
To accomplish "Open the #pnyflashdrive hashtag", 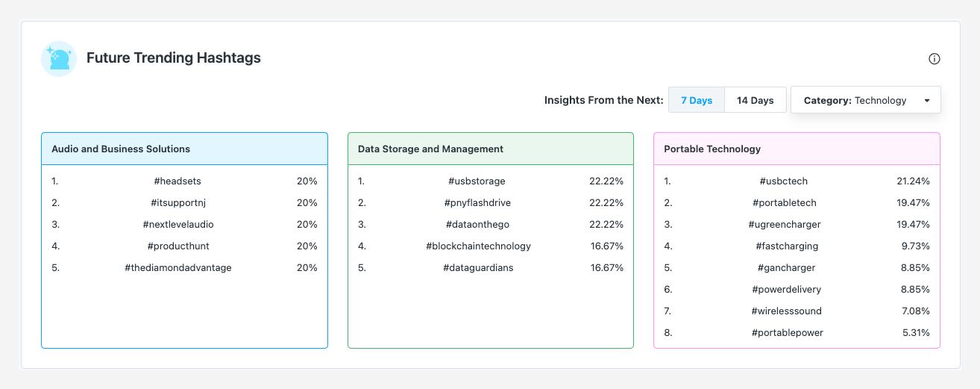I will 477,202.
